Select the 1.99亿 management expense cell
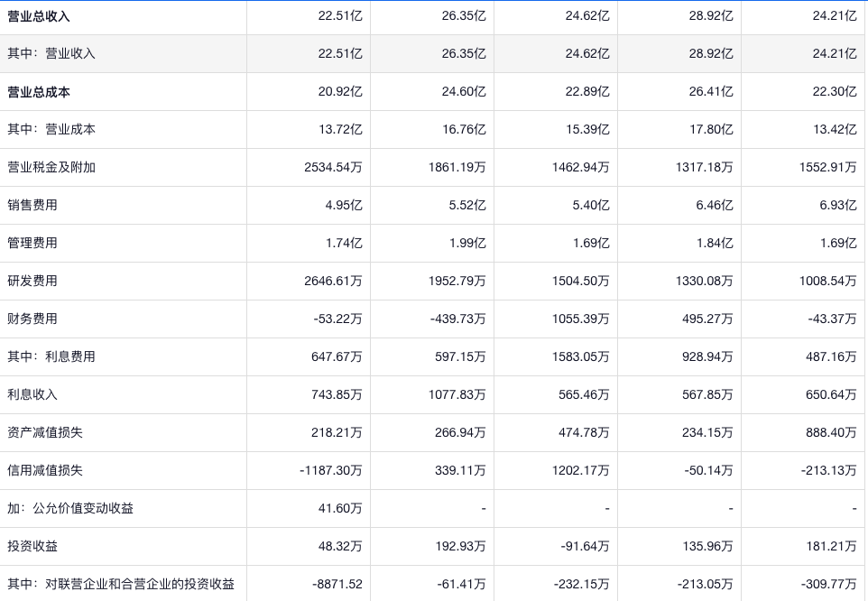Image resolution: width=868 pixels, height=601 pixels. coord(467,244)
